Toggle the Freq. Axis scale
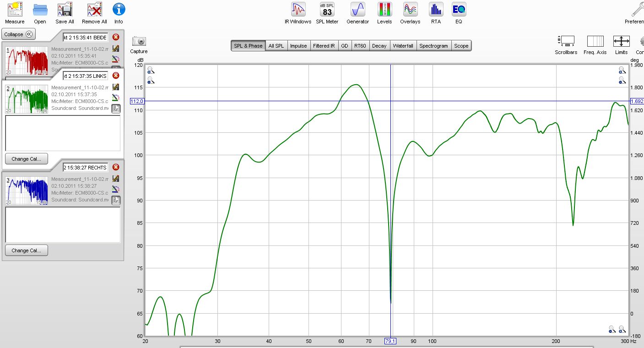The image size is (644, 348). point(595,45)
